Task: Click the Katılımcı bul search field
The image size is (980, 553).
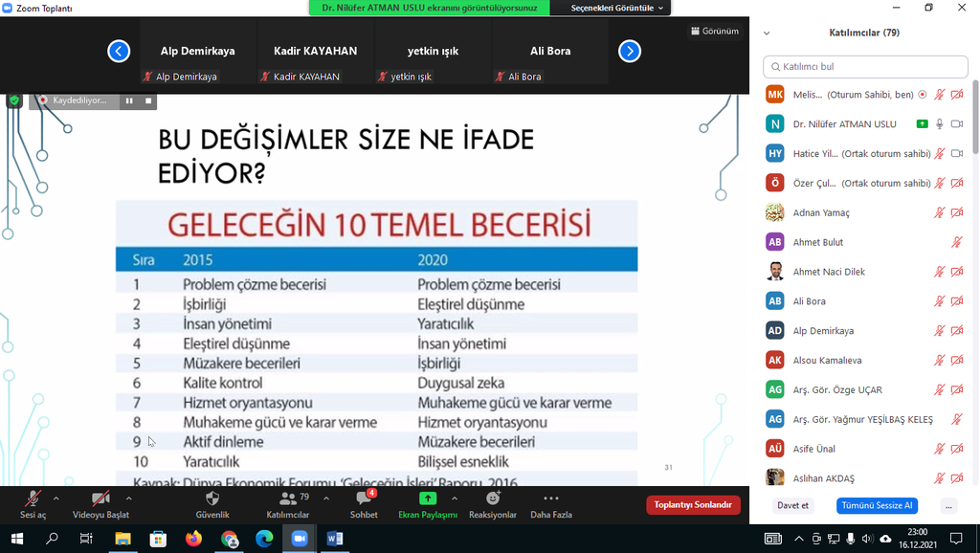Action: pyautogui.click(x=865, y=67)
